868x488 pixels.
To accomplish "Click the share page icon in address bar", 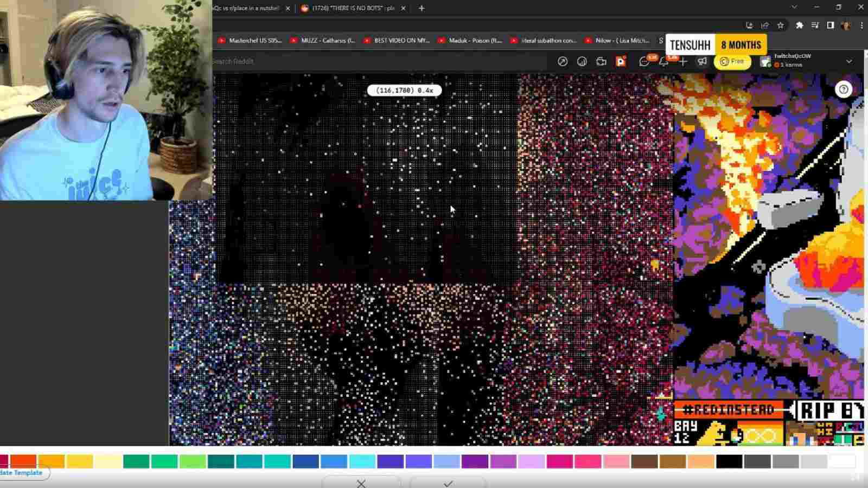I will 765,25.
